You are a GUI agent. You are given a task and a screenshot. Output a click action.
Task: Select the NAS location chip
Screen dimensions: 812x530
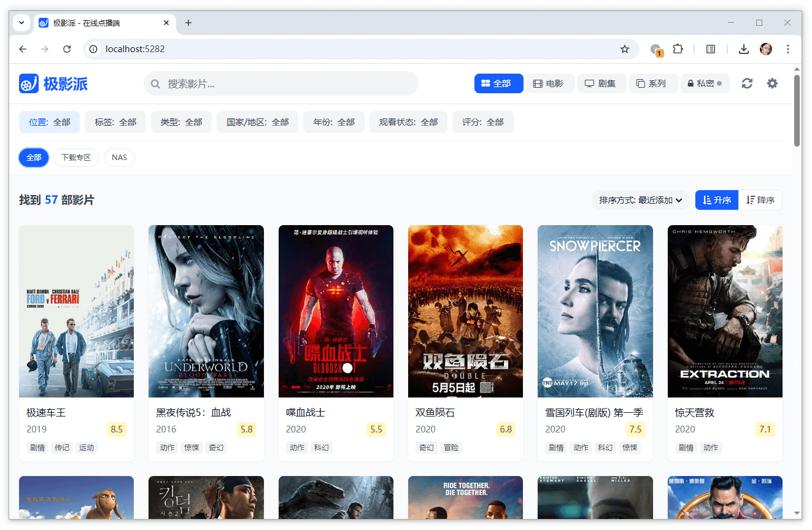tap(119, 158)
